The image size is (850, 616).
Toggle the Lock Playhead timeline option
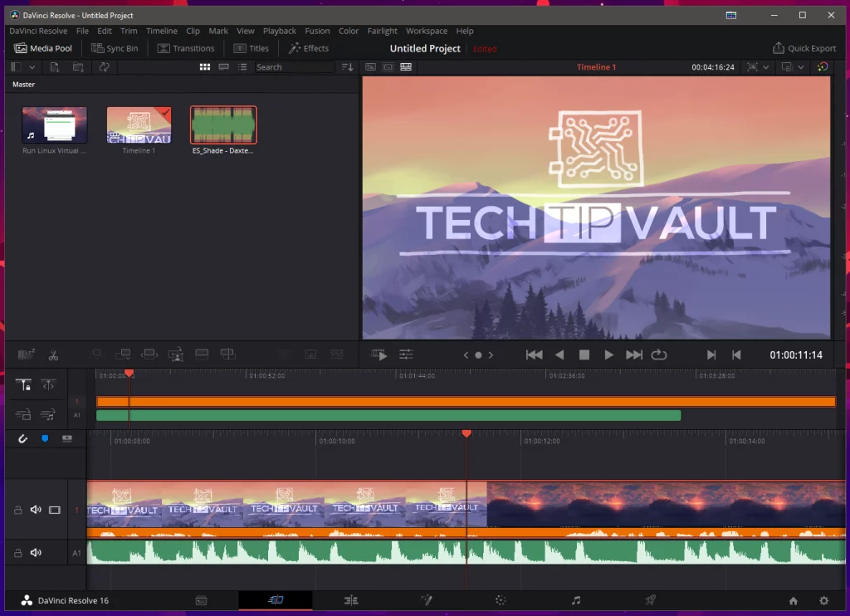coord(22,385)
